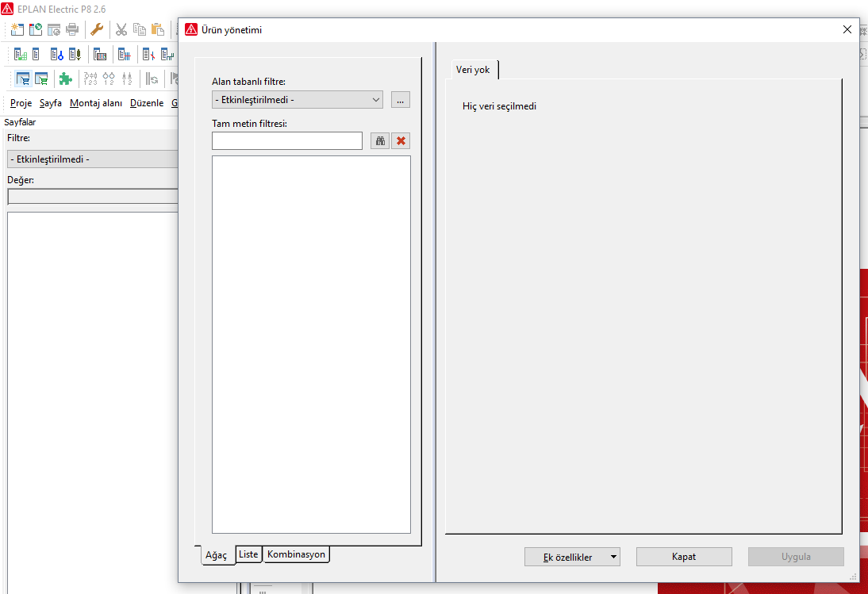Click the printer icon in the toolbar
This screenshot has width=868, height=594.
coord(72,29)
